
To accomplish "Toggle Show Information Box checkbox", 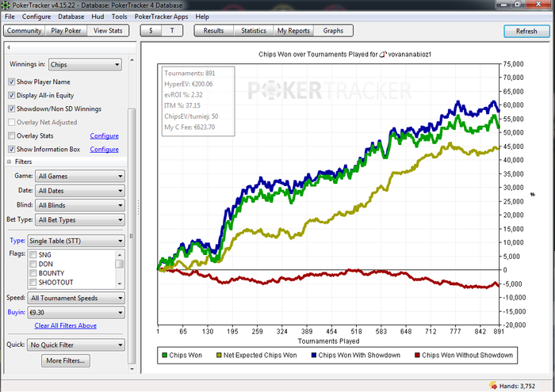I will tap(12, 149).
